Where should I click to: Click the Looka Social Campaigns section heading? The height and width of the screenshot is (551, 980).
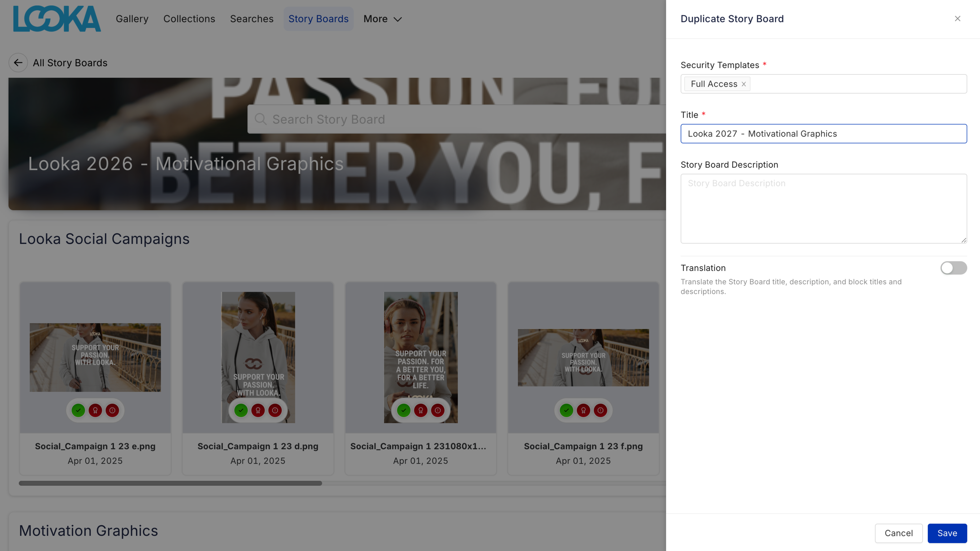click(104, 239)
